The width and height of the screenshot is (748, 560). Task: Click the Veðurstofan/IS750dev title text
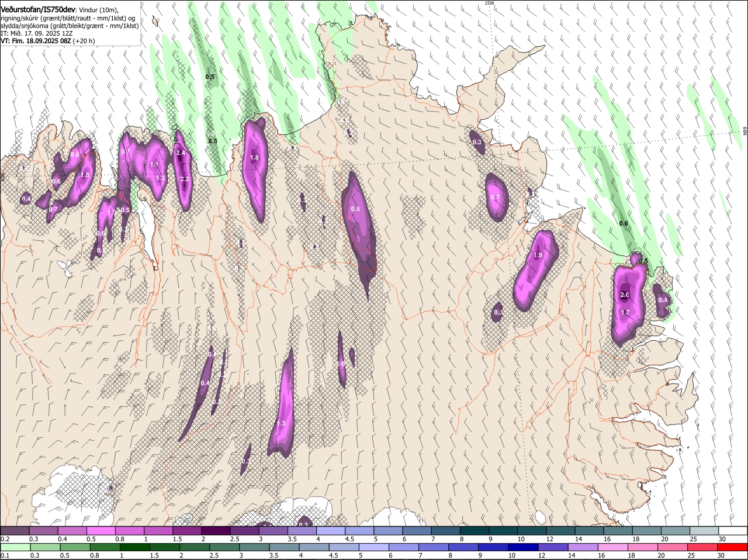tap(38, 9)
